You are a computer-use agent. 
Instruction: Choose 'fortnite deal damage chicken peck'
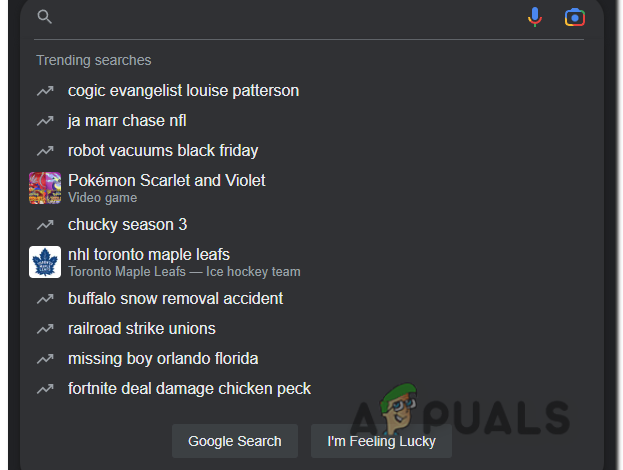point(189,389)
